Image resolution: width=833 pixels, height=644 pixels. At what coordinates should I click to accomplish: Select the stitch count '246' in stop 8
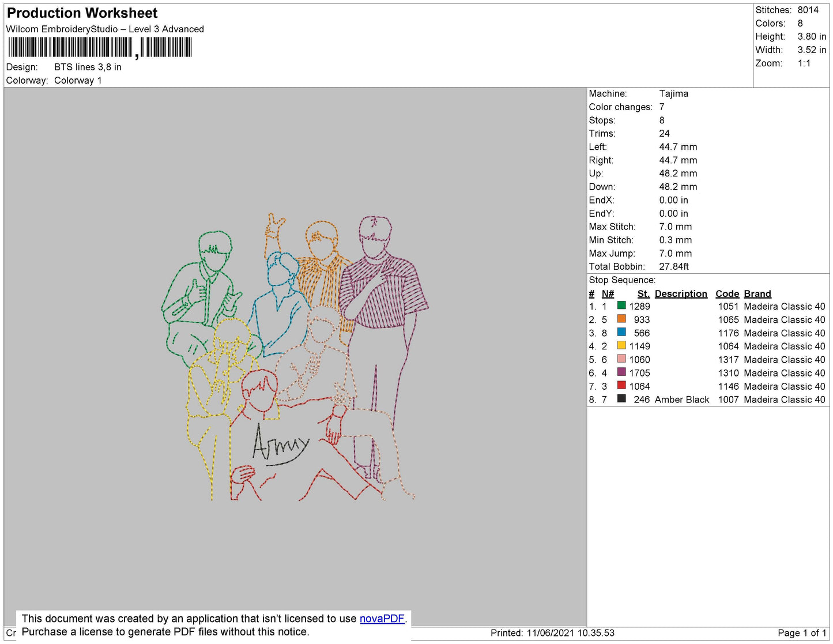coord(642,400)
